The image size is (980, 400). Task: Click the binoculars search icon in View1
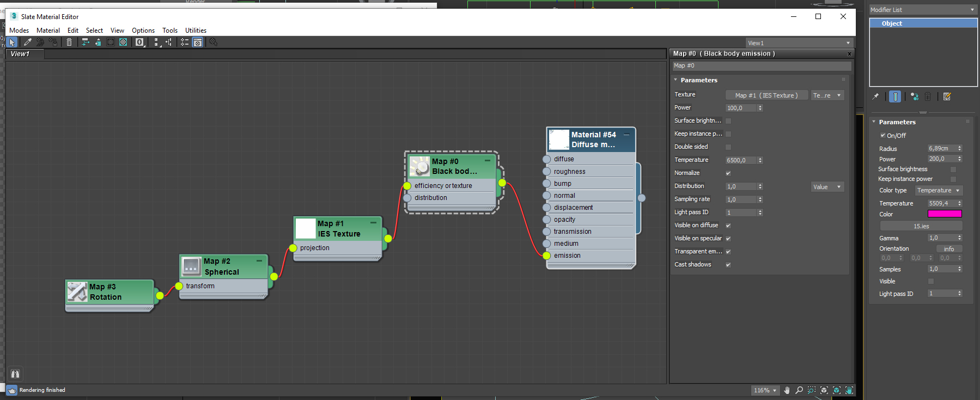point(15,374)
